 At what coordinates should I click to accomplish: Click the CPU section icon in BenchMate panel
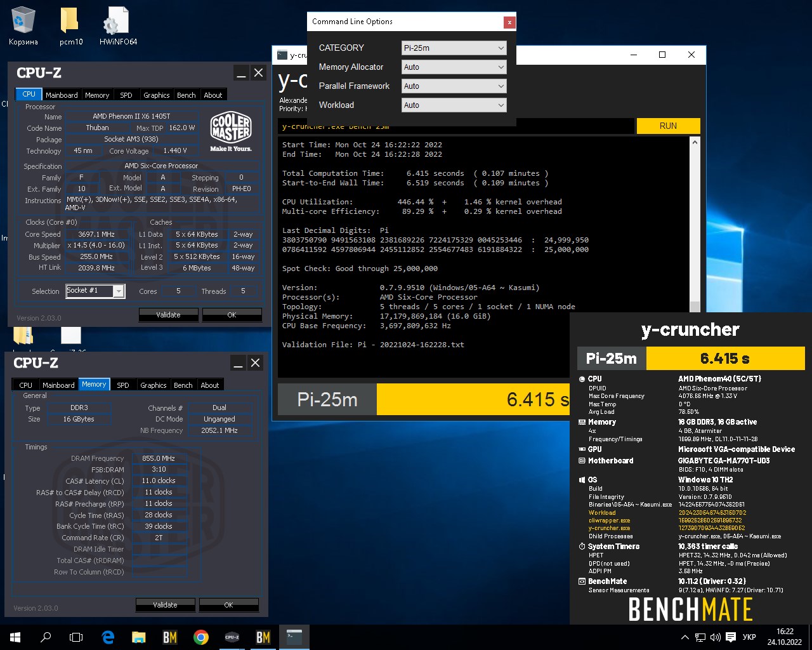point(582,379)
